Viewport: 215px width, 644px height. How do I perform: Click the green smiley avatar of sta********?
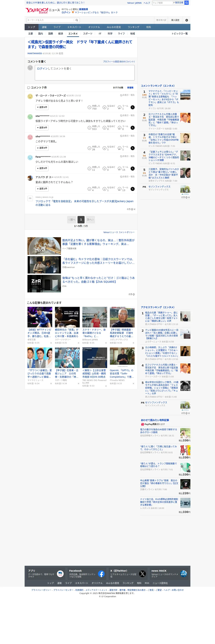[30, 117]
